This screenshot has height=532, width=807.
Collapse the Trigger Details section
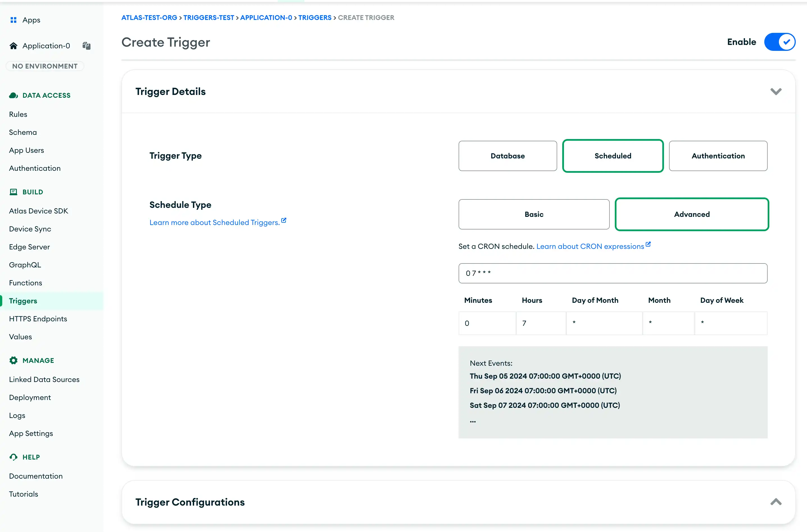click(776, 91)
